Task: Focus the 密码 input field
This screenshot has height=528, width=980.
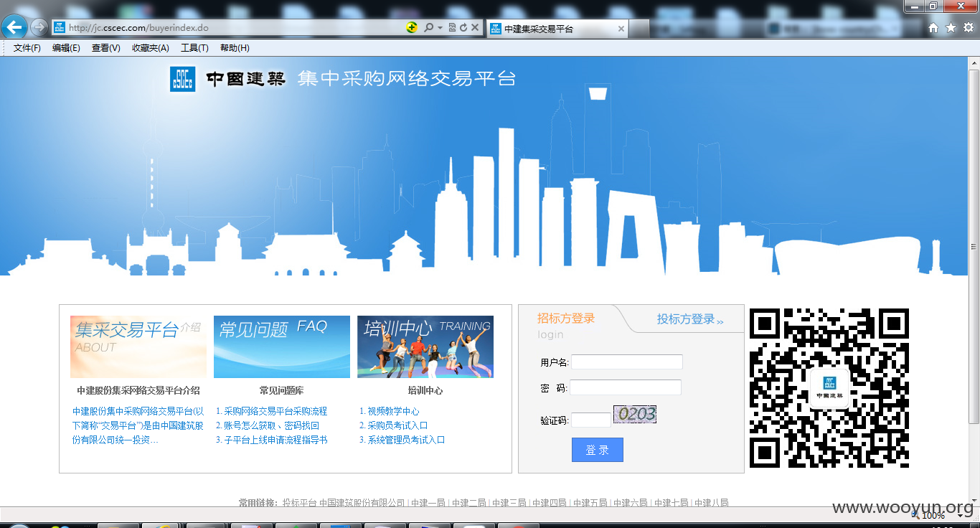Action: [x=626, y=387]
